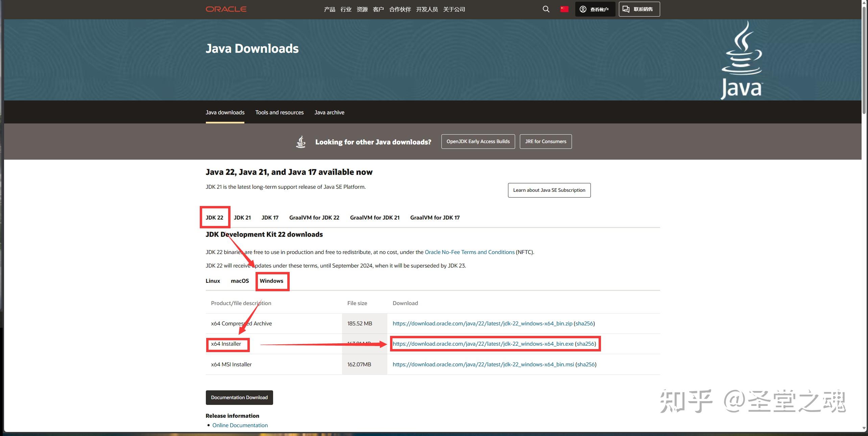Switch to the macOS tab
The height and width of the screenshot is (436, 868).
coord(240,281)
